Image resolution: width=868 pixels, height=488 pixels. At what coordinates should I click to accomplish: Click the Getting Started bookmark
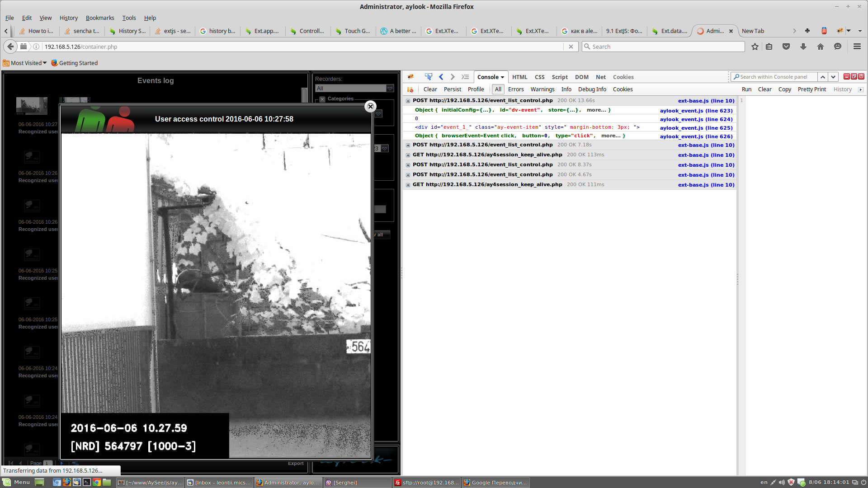click(x=75, y=63)
